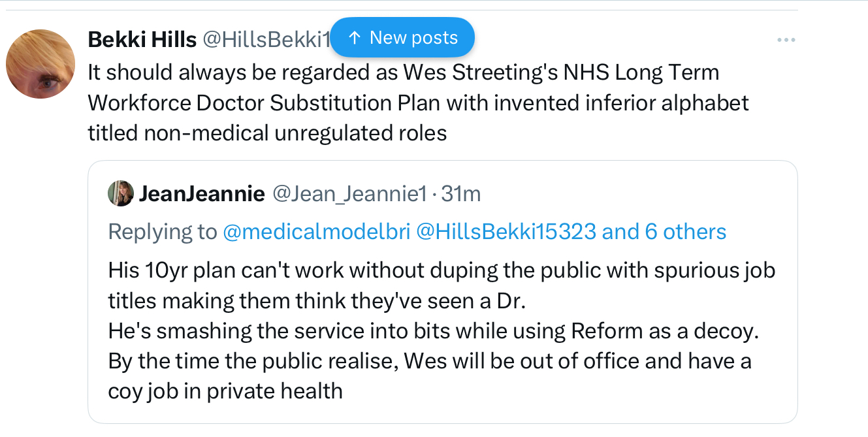Load new posts using the blue pill label
This screenshot has width=868, height=437.
(413, 38)
